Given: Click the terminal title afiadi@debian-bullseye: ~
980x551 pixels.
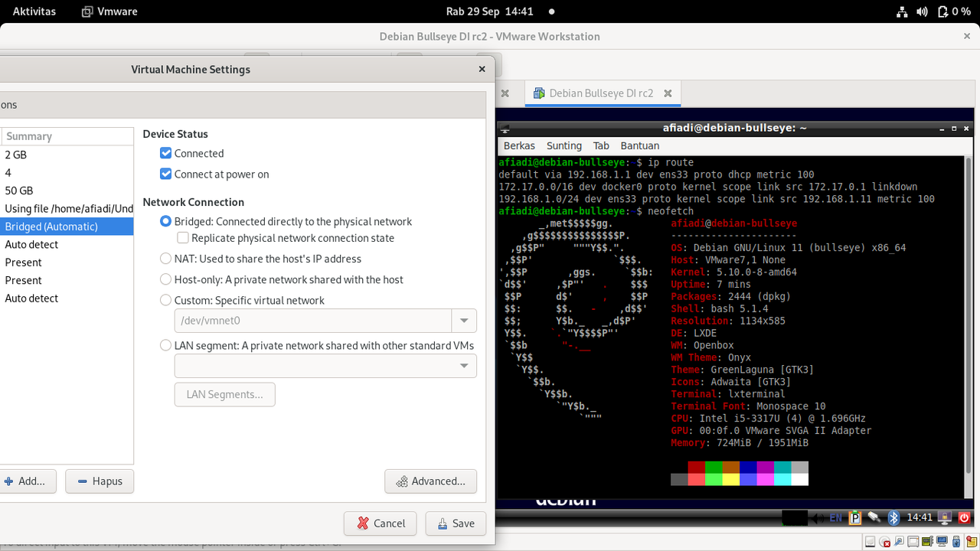Looking at the screenshot, I should point(735,128).
